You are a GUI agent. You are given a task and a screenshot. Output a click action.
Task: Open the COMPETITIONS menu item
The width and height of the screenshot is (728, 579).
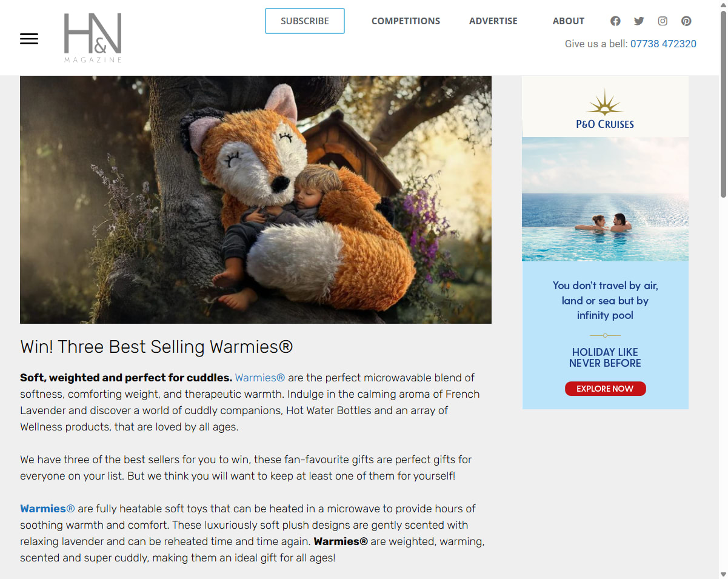point(406,21)
